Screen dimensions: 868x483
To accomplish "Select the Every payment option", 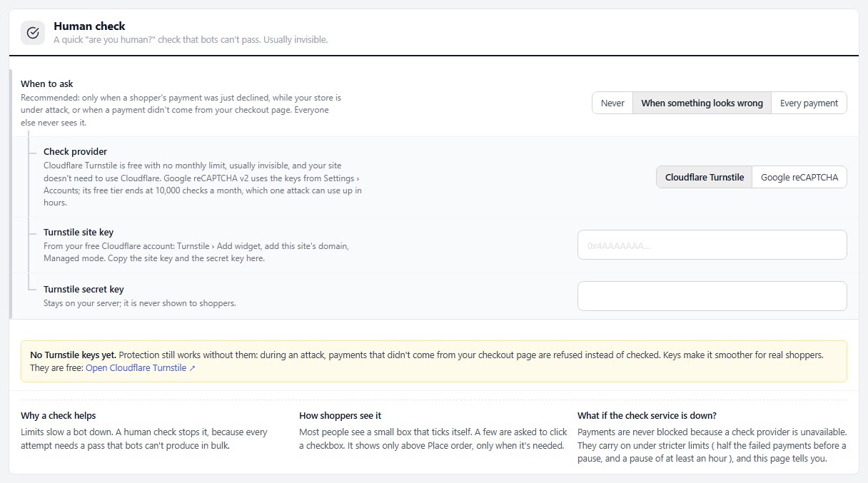I will click(x=809, y=103).
